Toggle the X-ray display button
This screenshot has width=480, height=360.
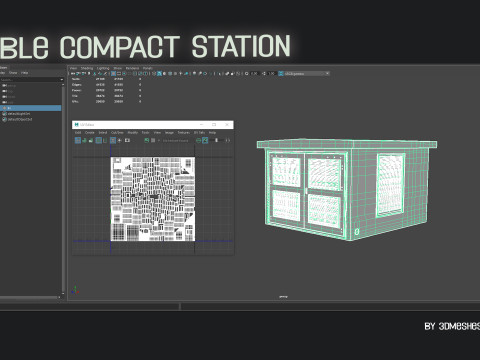tap(227, 73)
